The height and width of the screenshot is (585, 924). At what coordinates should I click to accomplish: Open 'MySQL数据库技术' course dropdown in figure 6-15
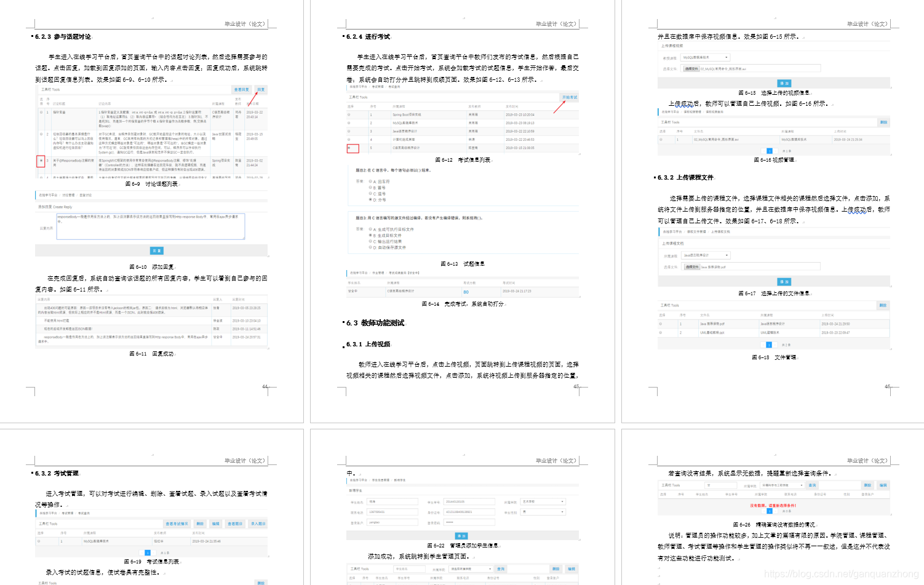[706, 57]
